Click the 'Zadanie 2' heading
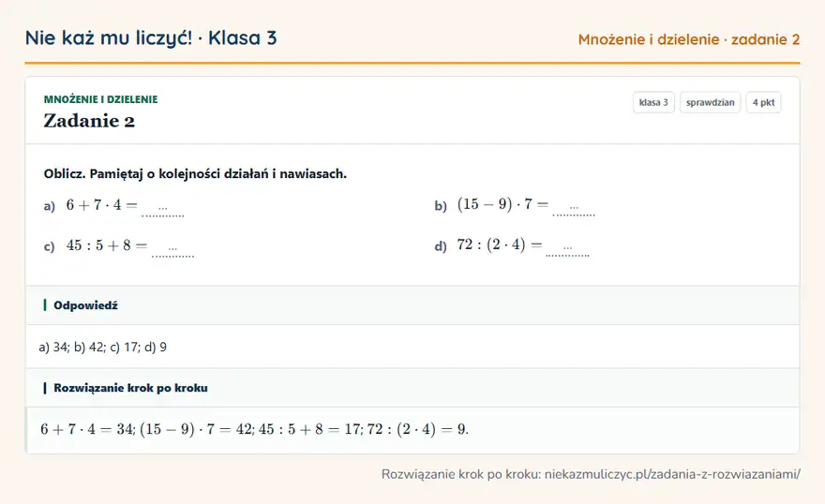The height and width of the screenshot is (504, 825). click(x=89, y=121)
